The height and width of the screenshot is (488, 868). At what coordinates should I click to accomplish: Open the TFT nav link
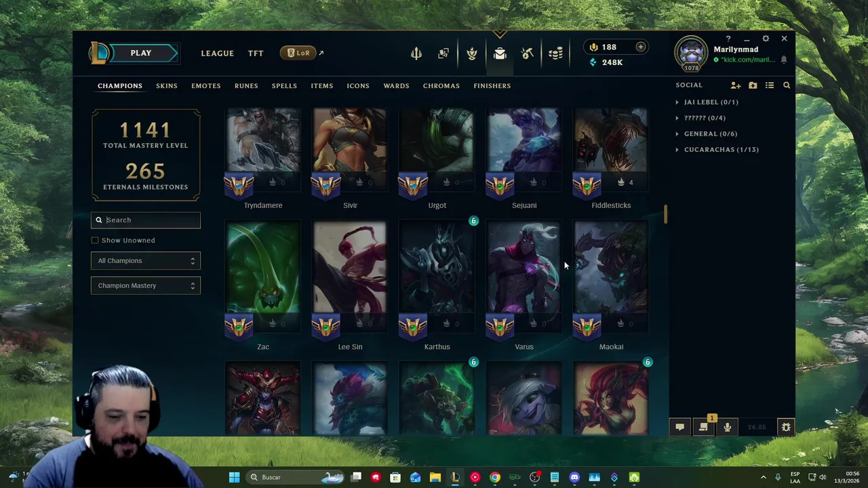[x=256, y=54]
